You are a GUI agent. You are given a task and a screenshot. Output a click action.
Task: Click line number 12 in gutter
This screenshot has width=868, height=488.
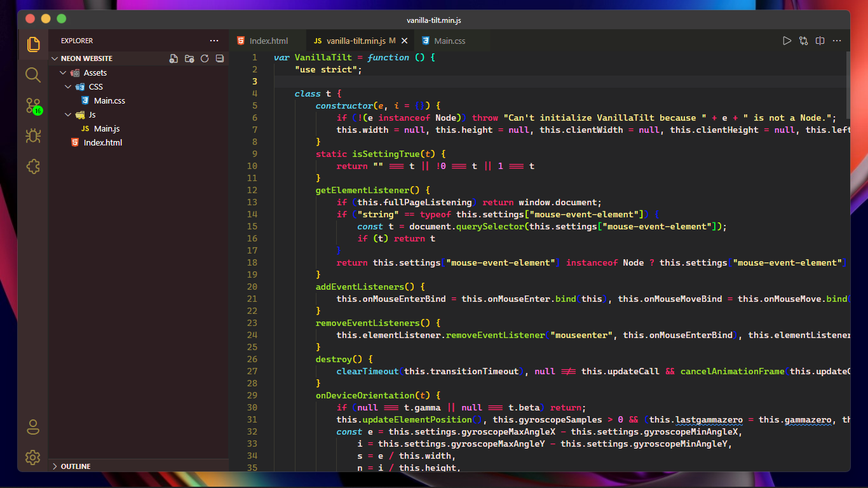coord(252,190)
